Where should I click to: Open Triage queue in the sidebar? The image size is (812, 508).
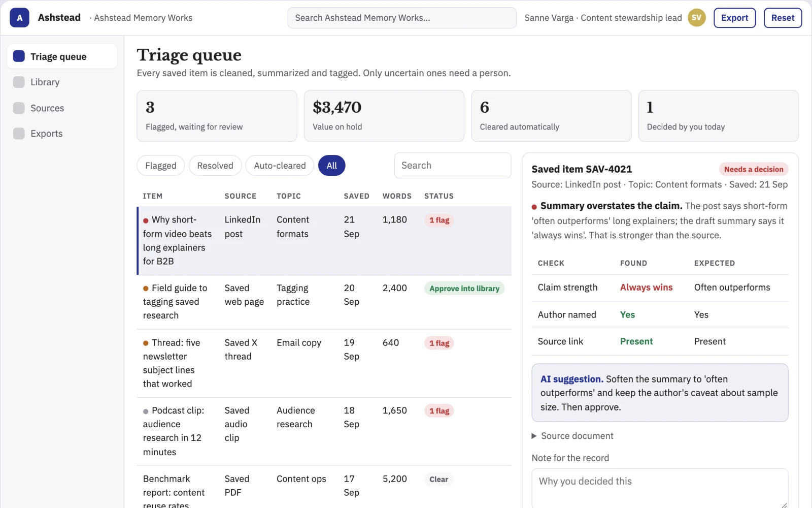point(62,56)
